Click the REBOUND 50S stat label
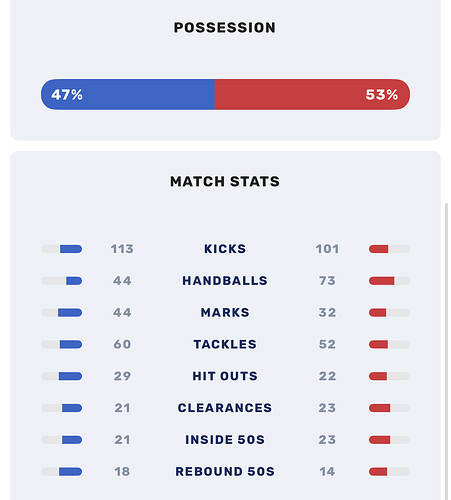The height and width of the screenshot is (500, 451). [x=225, y=471]
